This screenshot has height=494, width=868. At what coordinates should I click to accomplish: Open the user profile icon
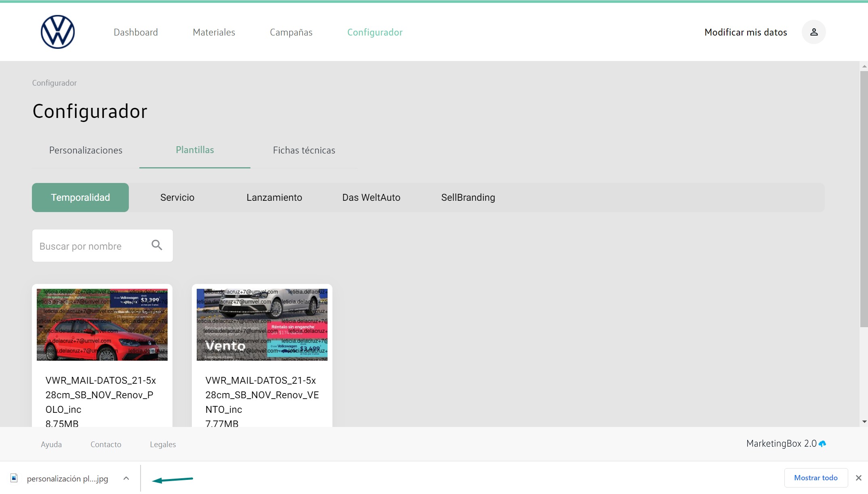(x=813, y=32)
